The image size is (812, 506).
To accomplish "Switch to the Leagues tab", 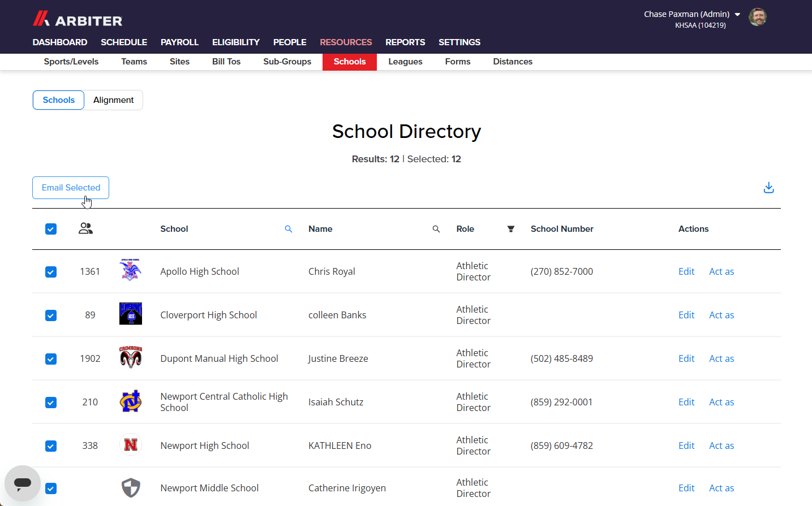I will click(x=405, y=62).
